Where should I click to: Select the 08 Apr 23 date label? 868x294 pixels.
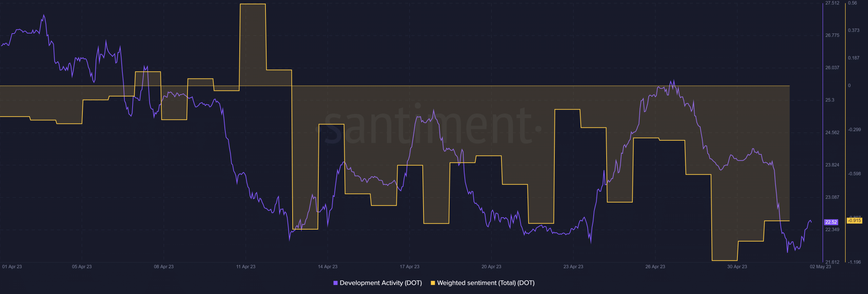(164, 267)
